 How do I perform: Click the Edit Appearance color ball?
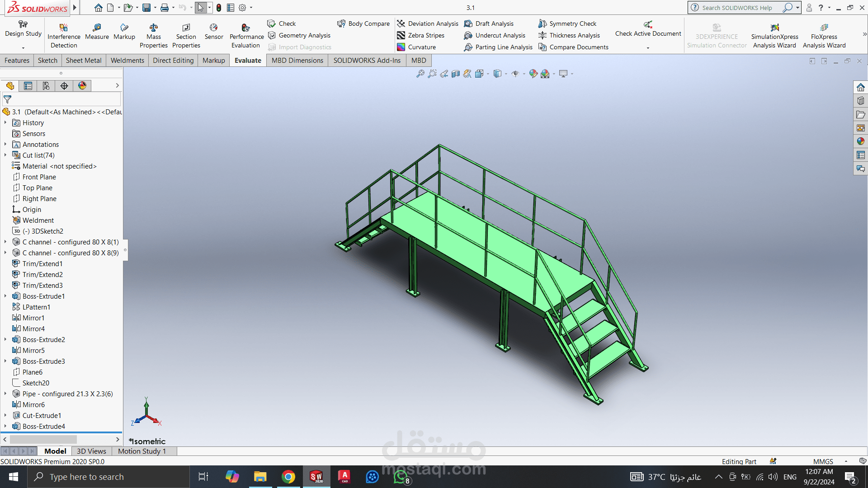pyautogui.click(x=533, y=74)
